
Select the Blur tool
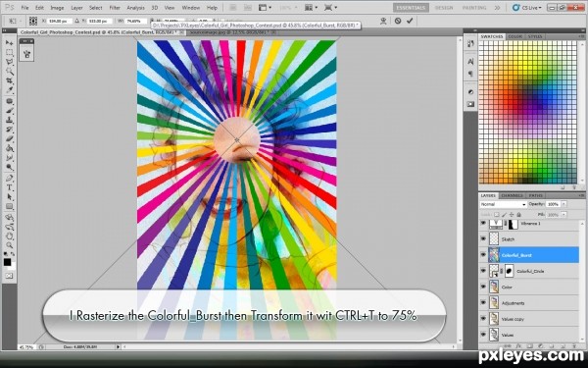tap(9, 158)
